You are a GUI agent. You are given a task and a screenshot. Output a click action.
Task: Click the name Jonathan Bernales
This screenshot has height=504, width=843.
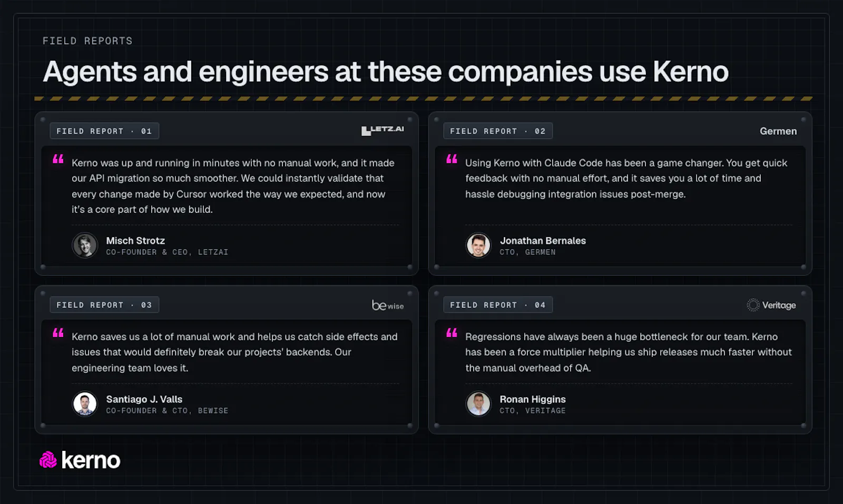point(543,241)
